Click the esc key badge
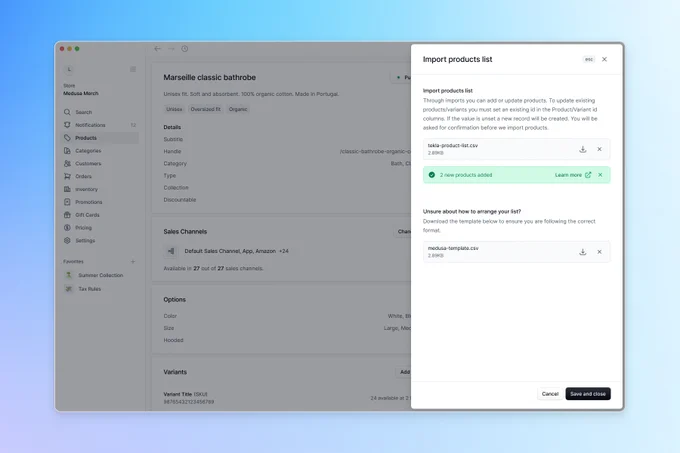Viewport: 680px width, 453px height. click(588, 59)
